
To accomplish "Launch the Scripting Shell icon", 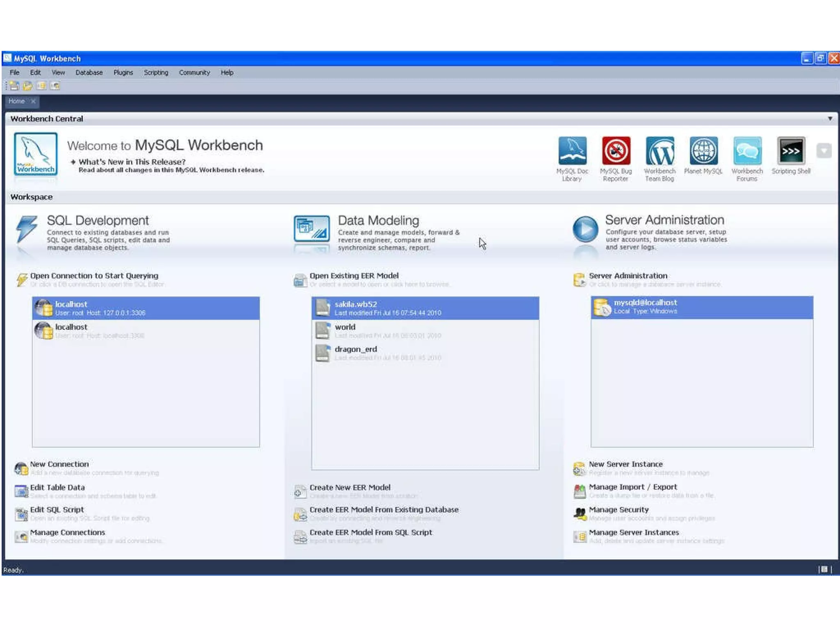I will [791, 151].
